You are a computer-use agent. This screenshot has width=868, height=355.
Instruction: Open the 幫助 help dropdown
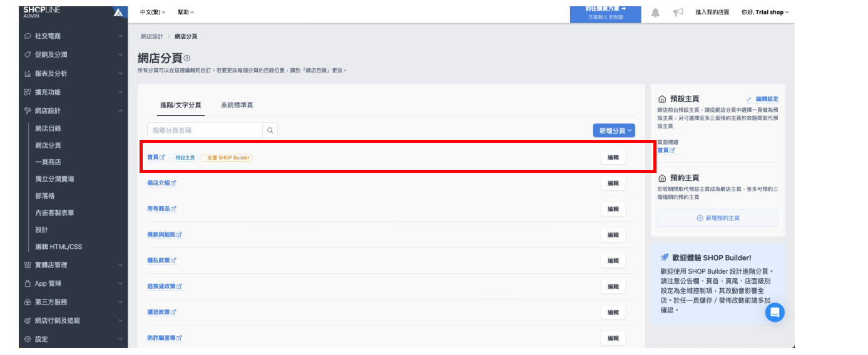coord(186,12)
